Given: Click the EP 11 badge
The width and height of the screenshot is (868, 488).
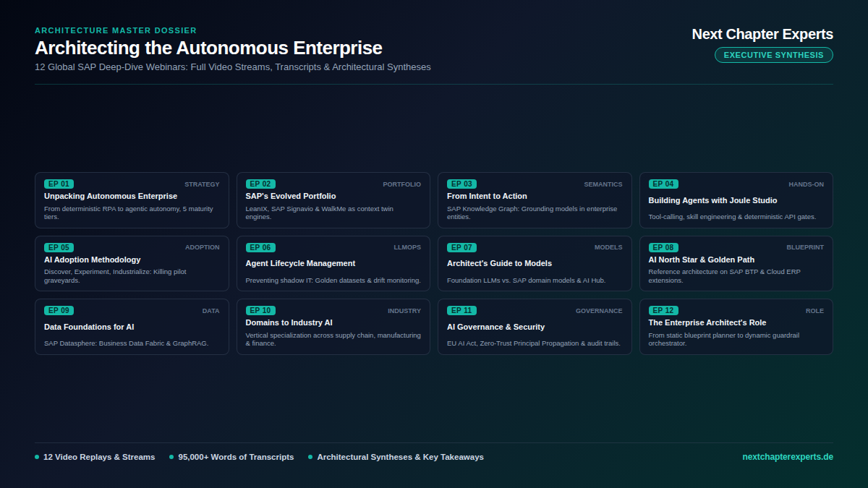Looking at the screenshot, I should (461, 311).
